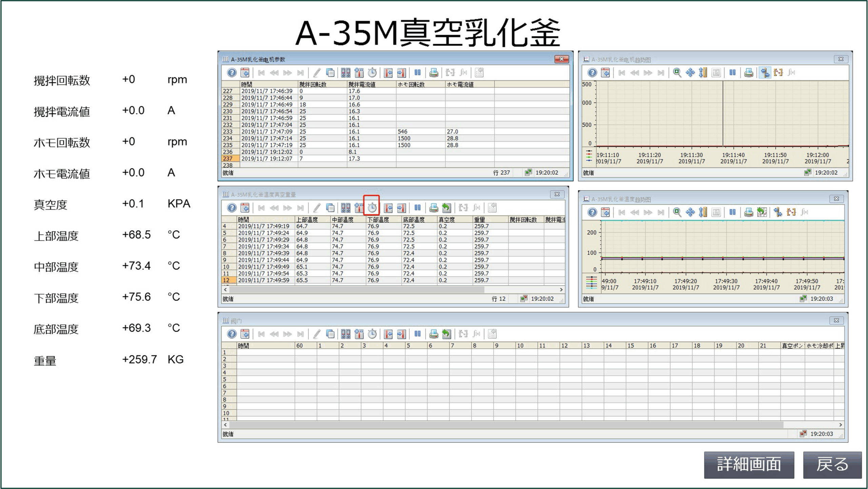
Task: Open help in the motor parameters toolbar
Action: click(x=232, y=73)
